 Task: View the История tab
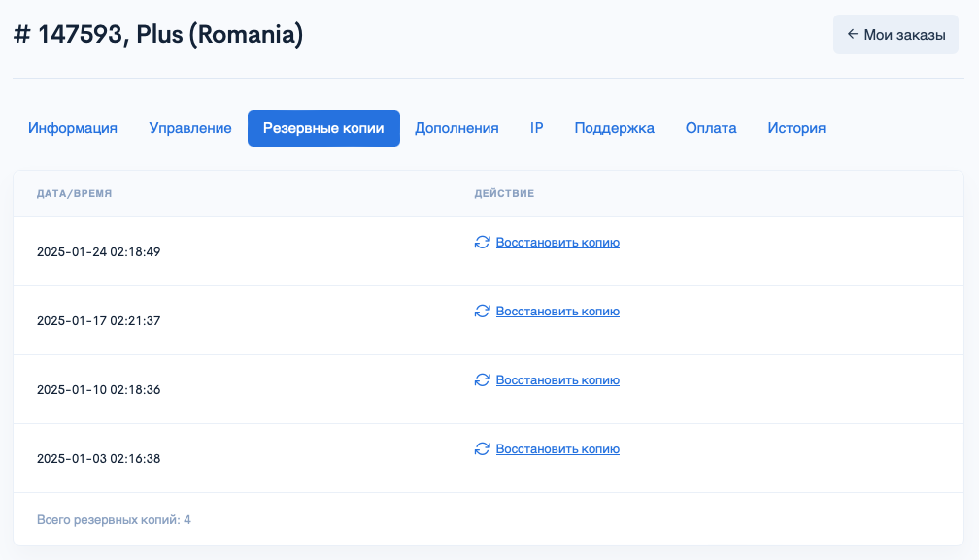point(796,128)
